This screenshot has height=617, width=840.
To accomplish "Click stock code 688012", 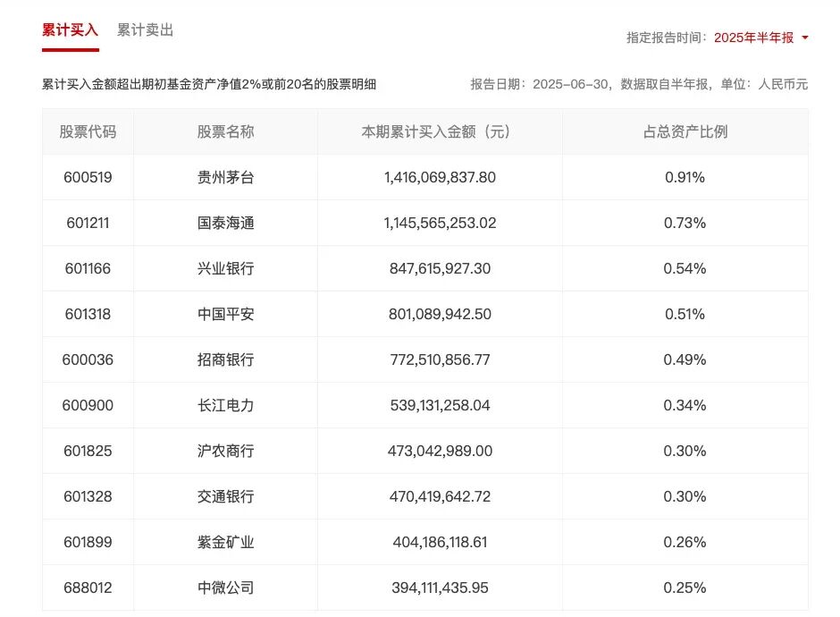I will (x=88, y=587).
